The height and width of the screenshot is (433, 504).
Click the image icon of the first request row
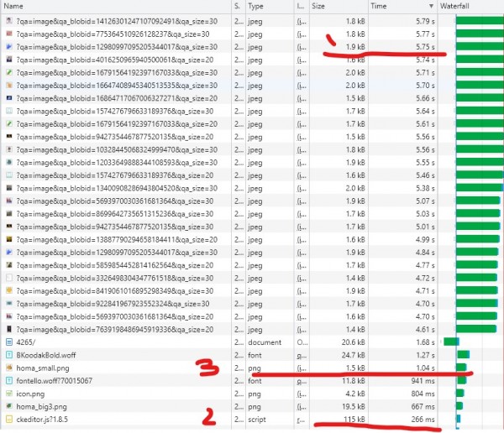pos(8,19)
